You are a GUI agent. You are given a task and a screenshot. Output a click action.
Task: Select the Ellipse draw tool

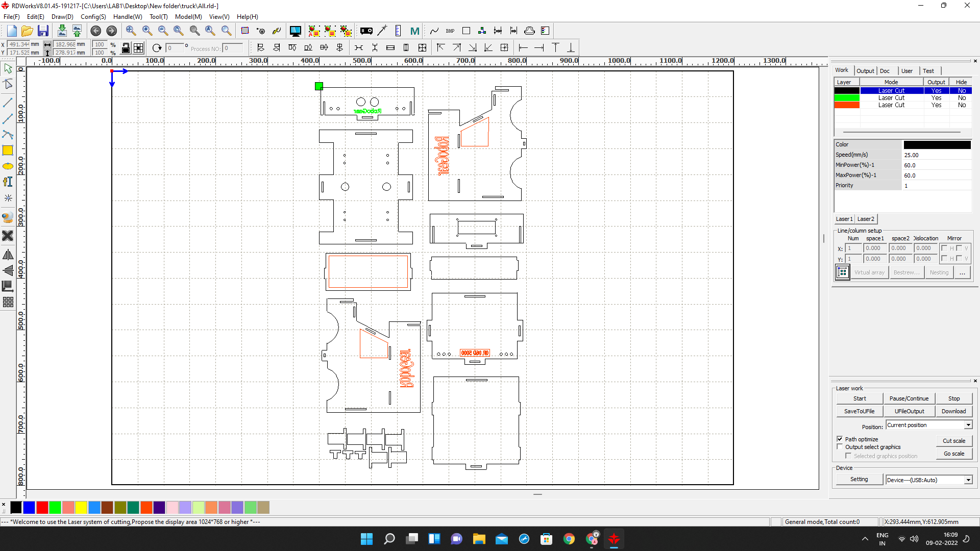coord(8,166)
